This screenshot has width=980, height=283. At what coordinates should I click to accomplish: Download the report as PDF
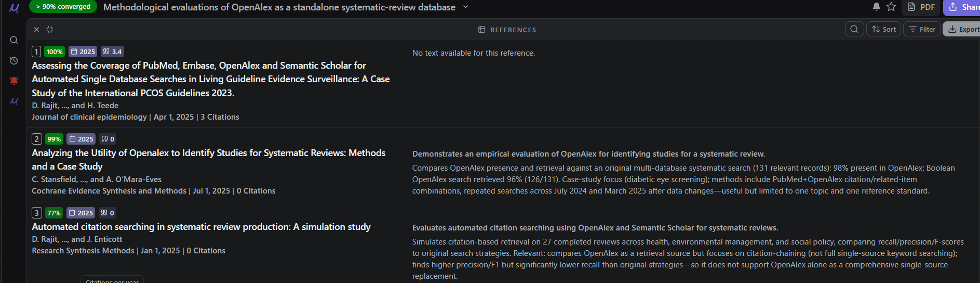[x=921, y=7]
